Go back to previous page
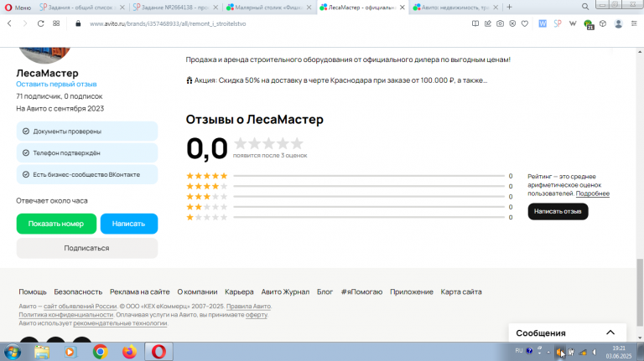The width and height of the screenshot is (644, 361). click(x=9, y=23)
